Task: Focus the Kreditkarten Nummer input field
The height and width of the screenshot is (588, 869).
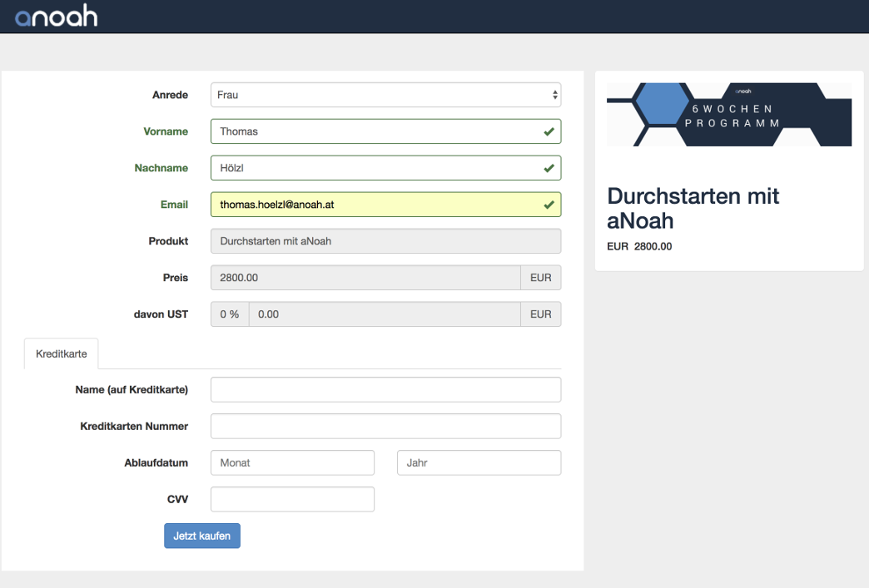Action: pyautogui.click(x=385, y=426)
